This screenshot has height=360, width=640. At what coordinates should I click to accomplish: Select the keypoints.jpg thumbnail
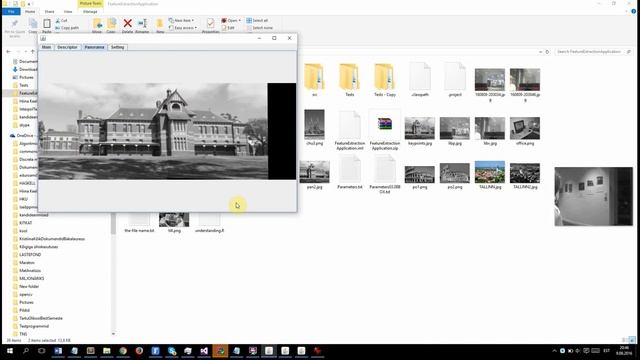click(420, 128)
